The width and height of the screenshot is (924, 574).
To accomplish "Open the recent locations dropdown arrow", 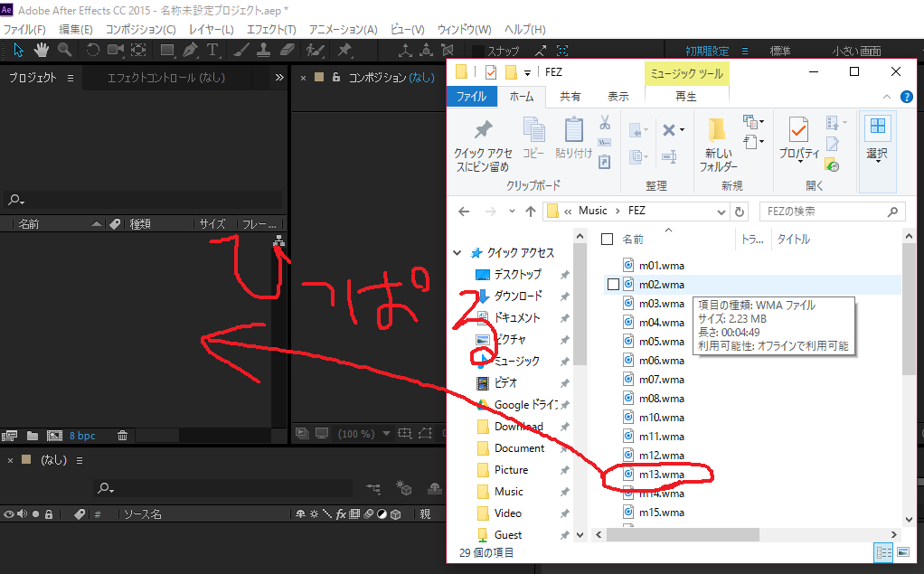I will [512, 211].
